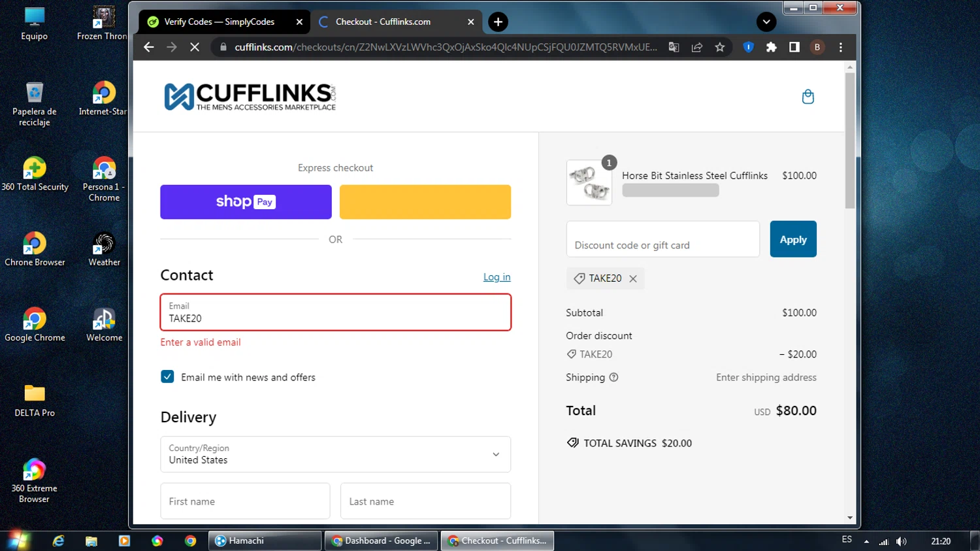This screenshot has width=980, height=551.
Task: Click the share page icon
Action: click(x=697, y=47)
